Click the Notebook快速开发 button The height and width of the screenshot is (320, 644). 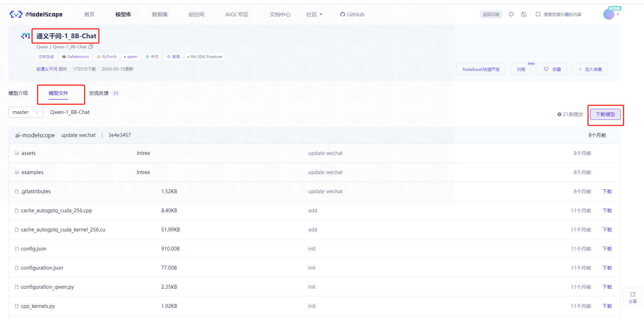click(x=481, y=69)
